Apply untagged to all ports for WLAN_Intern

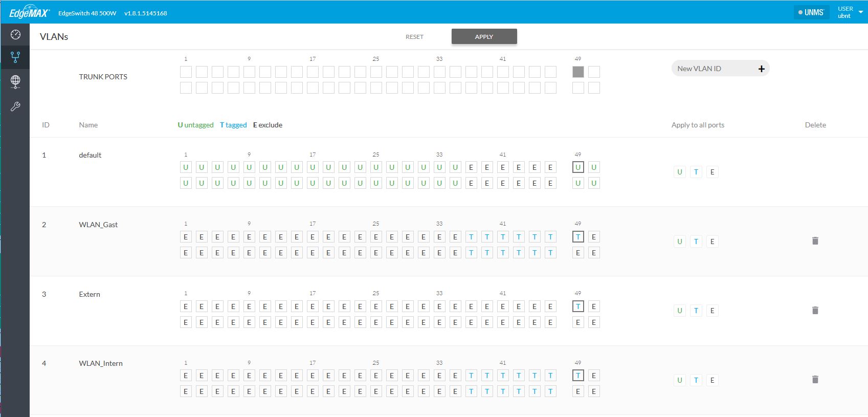point(680,380)
